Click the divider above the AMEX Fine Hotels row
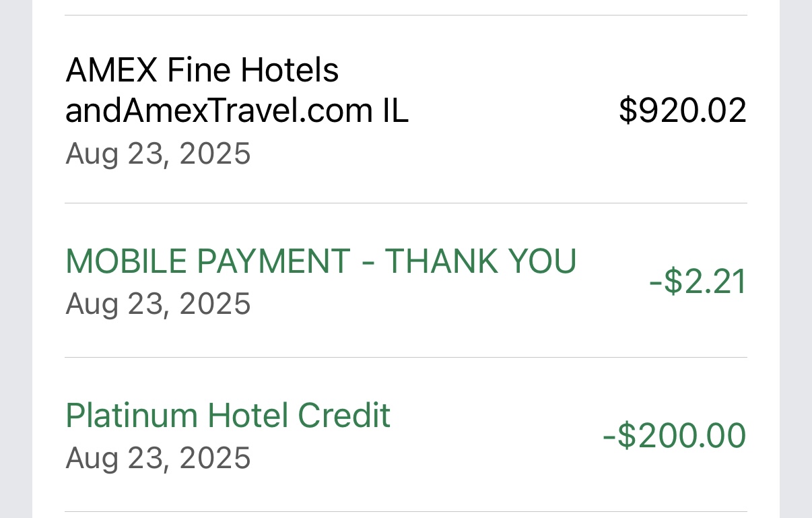Image resolution: width=812 pixels, height=518 pixels. (405, 15)
